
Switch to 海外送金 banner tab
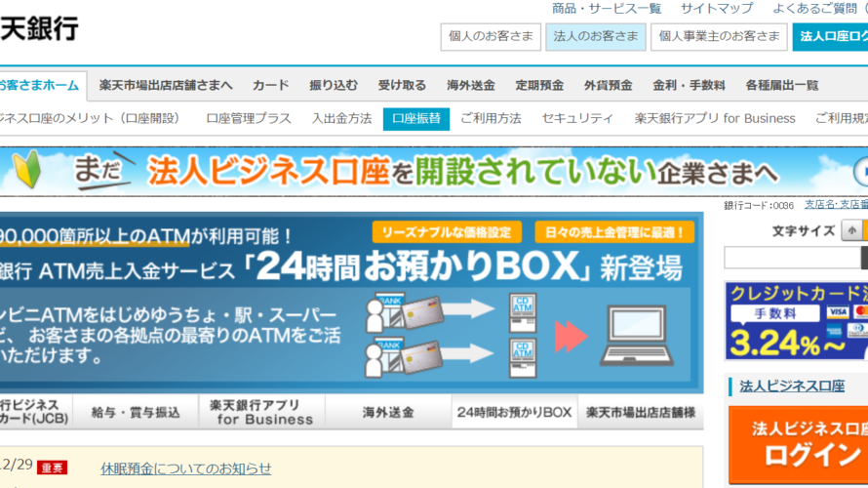(x=388, y=412)
